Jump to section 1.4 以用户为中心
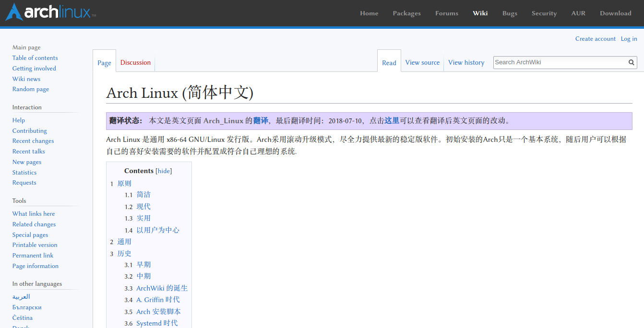This screenshot has width=644, height=328. [158, 230]
